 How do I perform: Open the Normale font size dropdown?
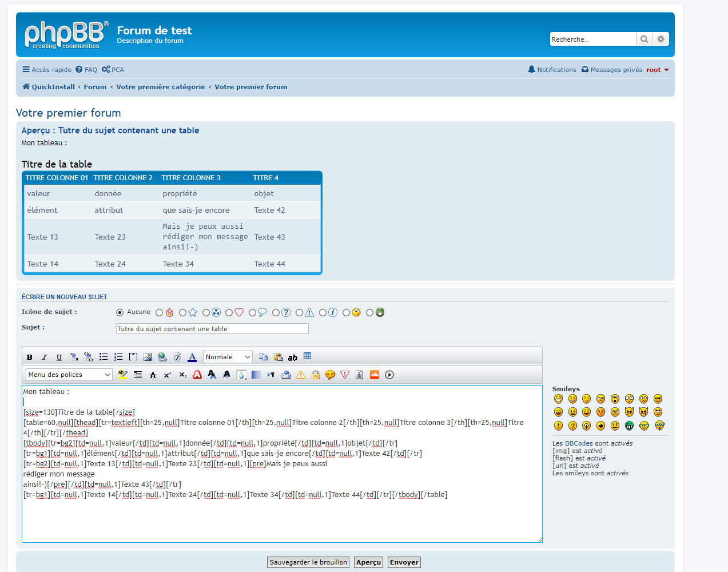pyautogui.click(x=228, y=357)
